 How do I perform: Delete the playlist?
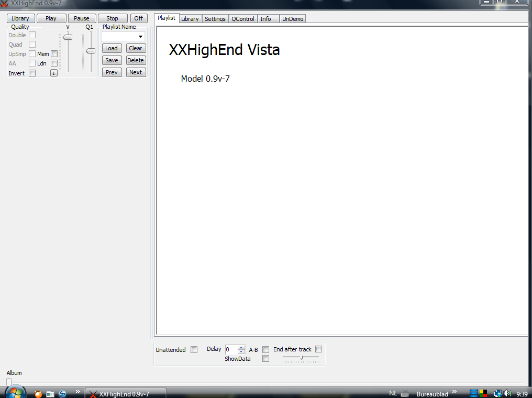tap(136, 60)
